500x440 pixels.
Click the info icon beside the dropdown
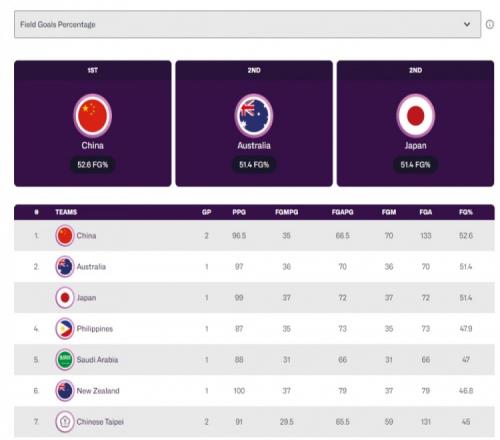click(489, 24)
